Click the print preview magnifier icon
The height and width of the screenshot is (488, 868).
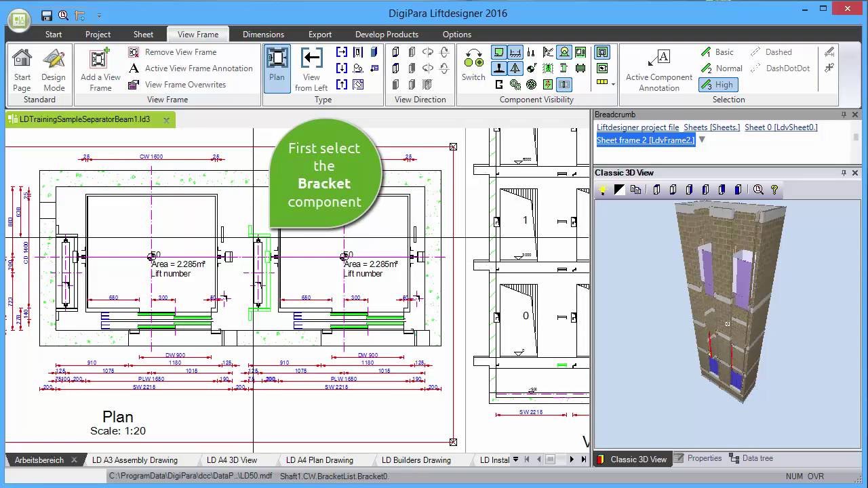63,15
